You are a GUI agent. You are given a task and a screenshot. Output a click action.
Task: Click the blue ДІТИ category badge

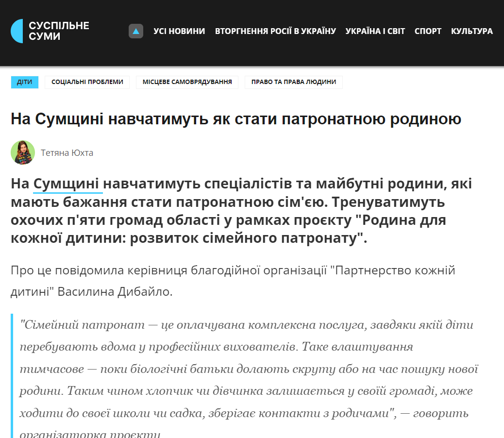click(x=25, y=83)
